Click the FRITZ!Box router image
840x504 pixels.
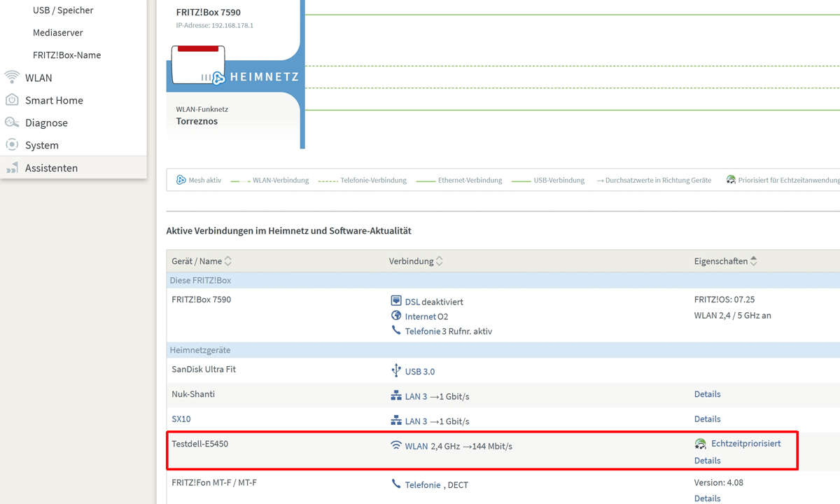[199, 65]
